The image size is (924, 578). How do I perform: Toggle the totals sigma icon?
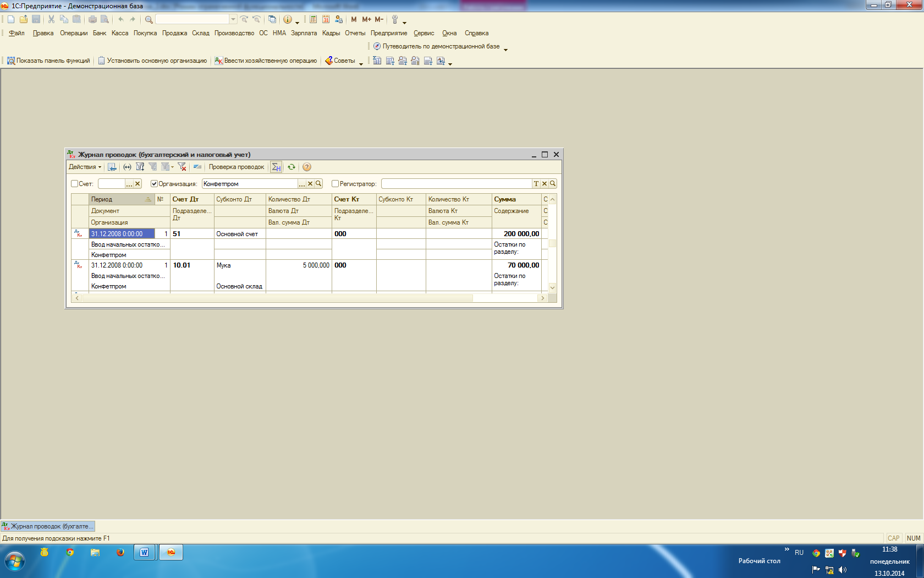(x=276, y=167)
